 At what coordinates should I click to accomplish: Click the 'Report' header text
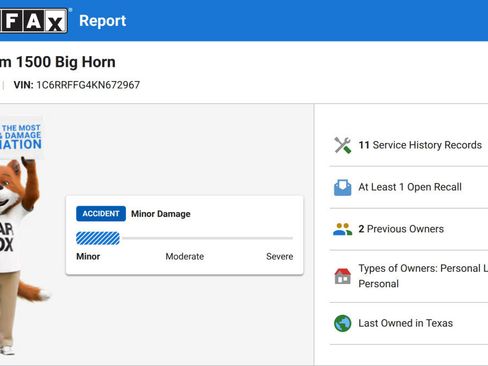click(x=103, y=21)
